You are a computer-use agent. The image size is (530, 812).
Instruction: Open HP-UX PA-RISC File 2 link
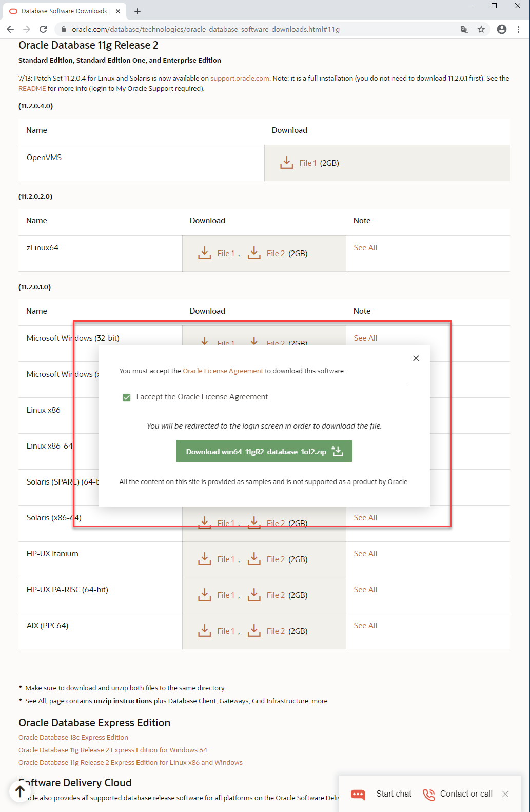pos(276,595)
